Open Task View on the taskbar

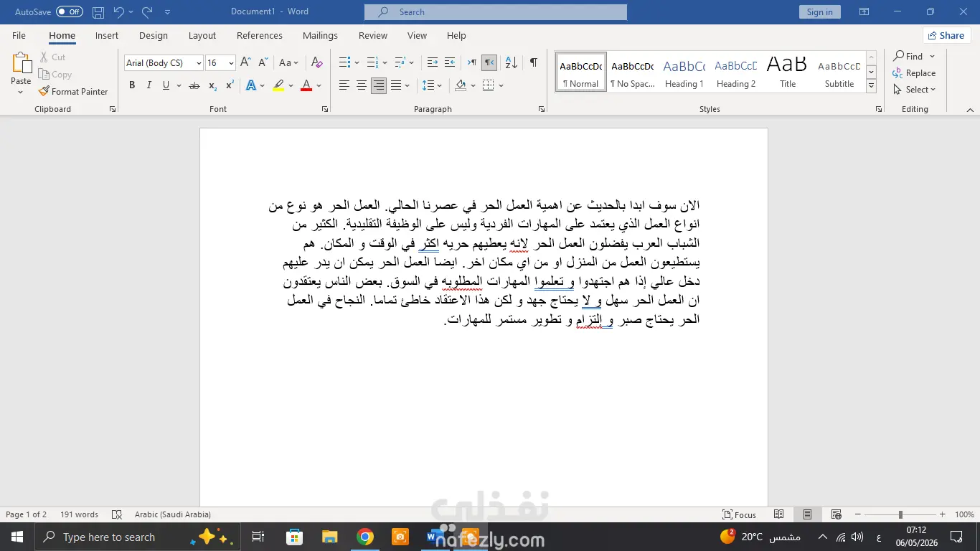pyautogui.click(x=258, y=537)
